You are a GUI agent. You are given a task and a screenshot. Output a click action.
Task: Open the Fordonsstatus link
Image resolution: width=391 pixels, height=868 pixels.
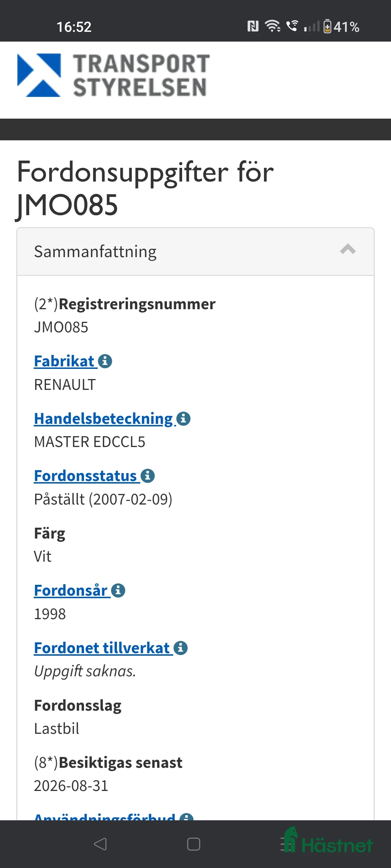(86, 476)
